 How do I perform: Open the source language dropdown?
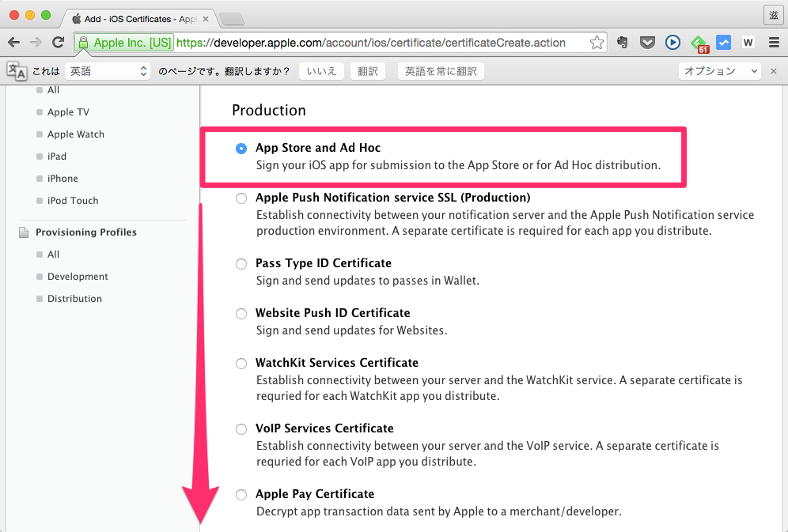108,71
